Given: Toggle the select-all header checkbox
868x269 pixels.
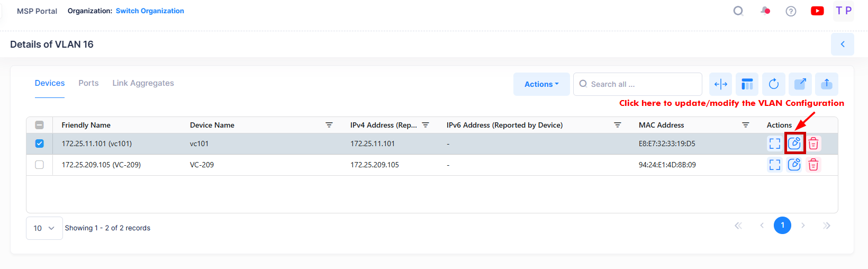Looking at the screenshot, I should tap(40, 125).
